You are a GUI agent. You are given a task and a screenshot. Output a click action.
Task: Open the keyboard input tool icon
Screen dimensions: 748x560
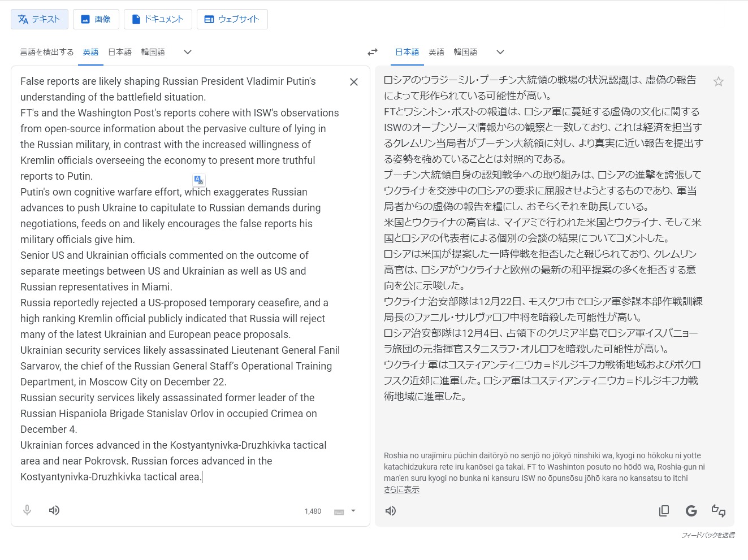[339, 511]
